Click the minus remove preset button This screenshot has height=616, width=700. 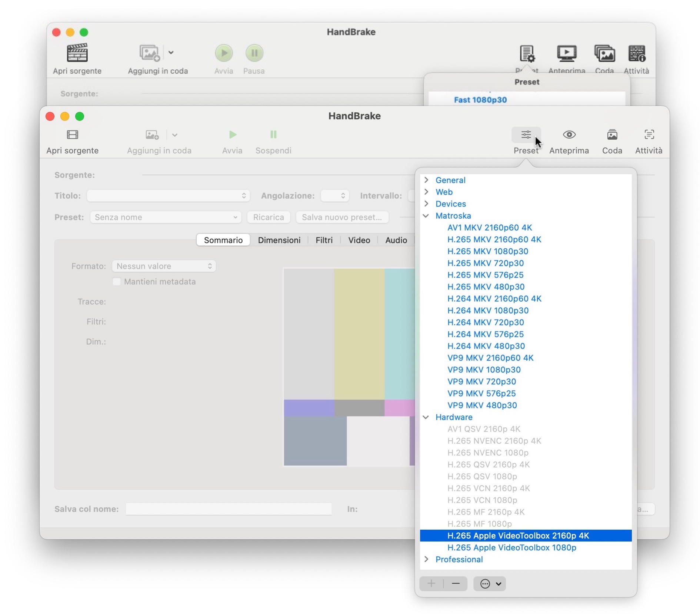[456, 583]
